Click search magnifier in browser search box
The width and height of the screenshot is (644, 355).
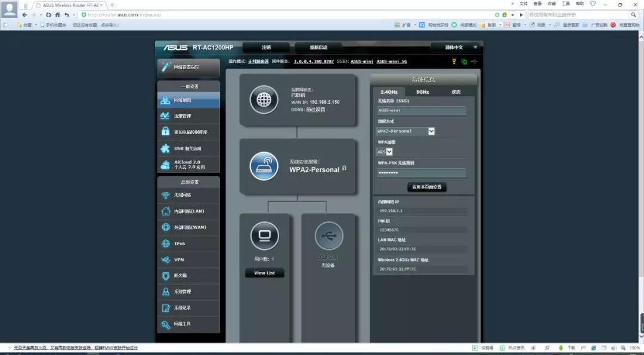coord(633,15)
